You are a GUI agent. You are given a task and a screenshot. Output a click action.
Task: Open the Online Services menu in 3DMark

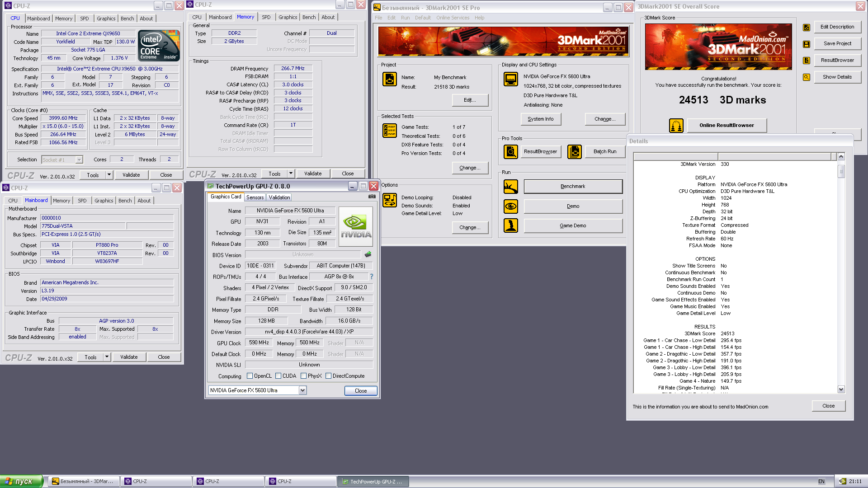[x=453, y=18]
